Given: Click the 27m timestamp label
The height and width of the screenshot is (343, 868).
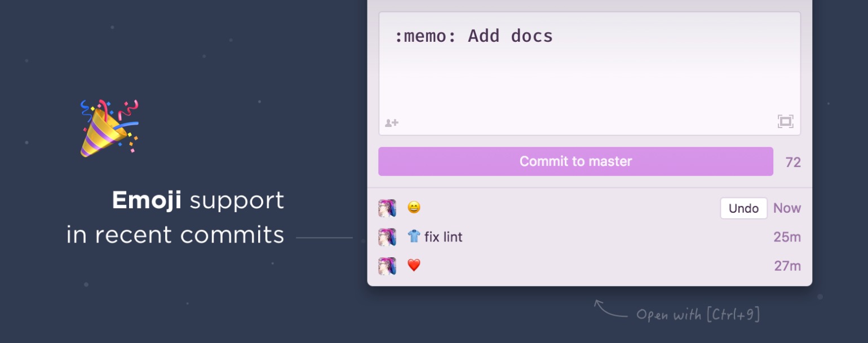Looking at the screenshot, I should coord(787,266).
